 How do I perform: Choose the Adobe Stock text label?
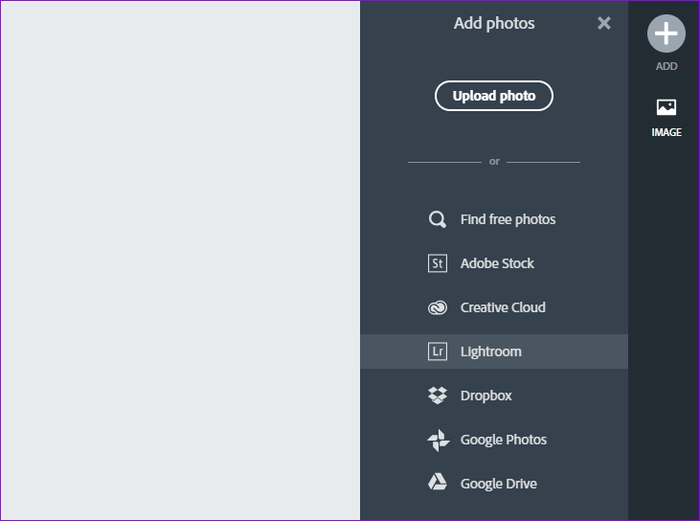pyautogui.click(x=497, y=264)
